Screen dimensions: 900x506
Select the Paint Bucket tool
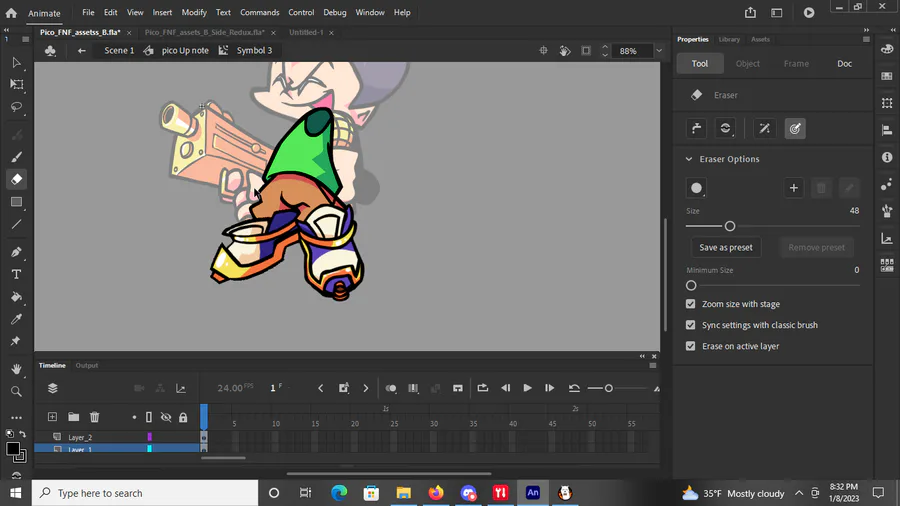pos(16,297)
